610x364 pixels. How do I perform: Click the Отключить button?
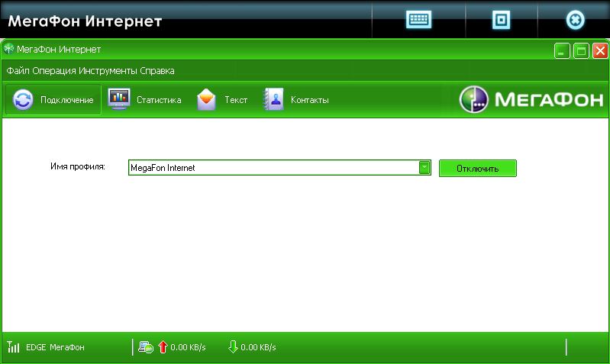tap(478, 168)
